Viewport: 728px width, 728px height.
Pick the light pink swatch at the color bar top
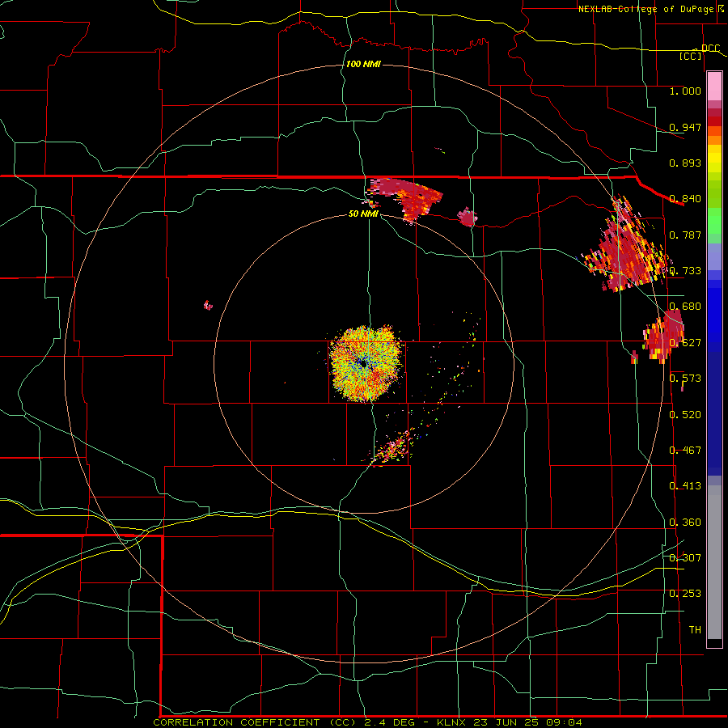[x=714, y=86]
